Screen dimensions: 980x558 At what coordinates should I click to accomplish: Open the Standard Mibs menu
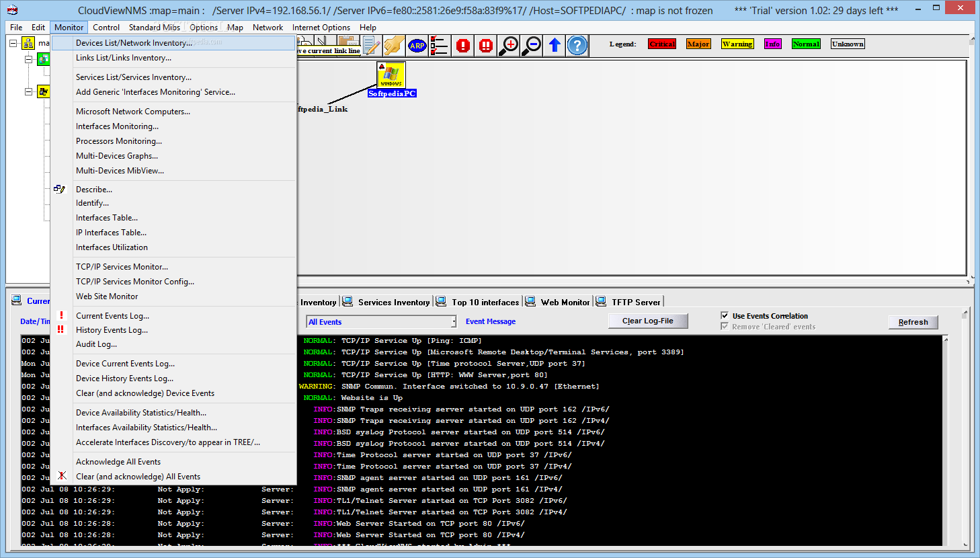tap(155, 28)
